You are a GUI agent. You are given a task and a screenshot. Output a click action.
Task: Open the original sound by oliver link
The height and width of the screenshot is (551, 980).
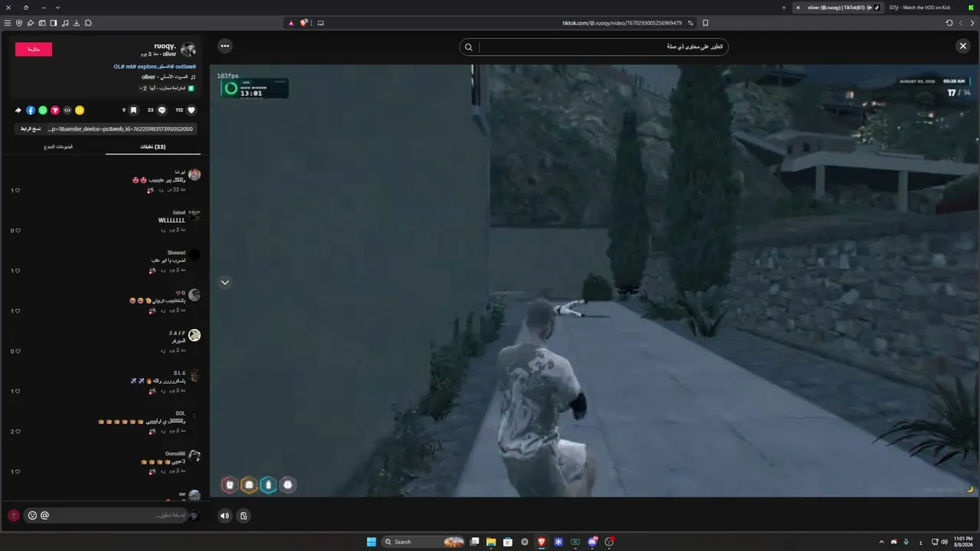click(165, 77)
